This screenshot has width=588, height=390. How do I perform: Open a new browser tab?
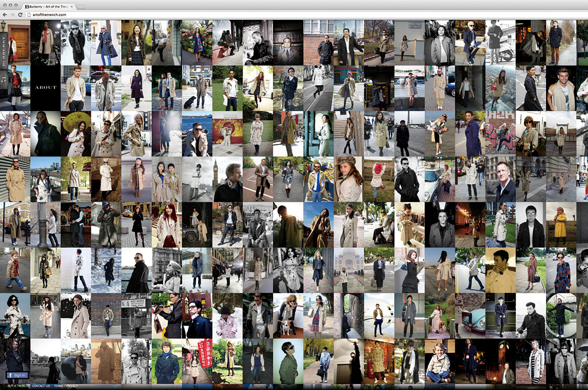click(x=80, y=6)
